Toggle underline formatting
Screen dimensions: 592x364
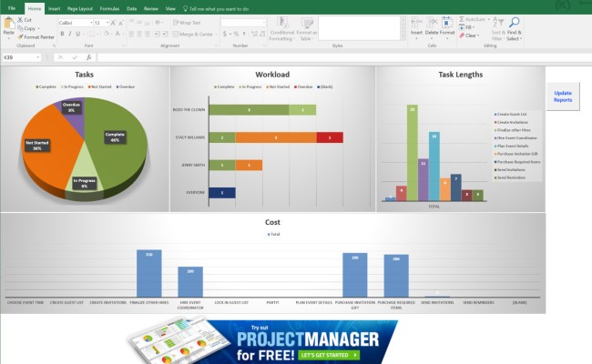(x=77, y=34)
